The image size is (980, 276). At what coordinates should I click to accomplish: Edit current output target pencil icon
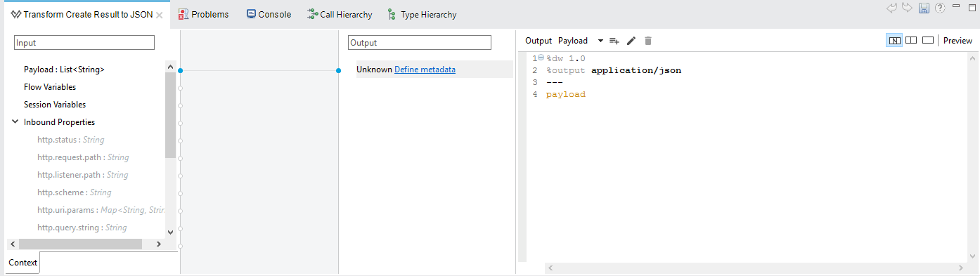pyautogui.click(x=631, y=41)
